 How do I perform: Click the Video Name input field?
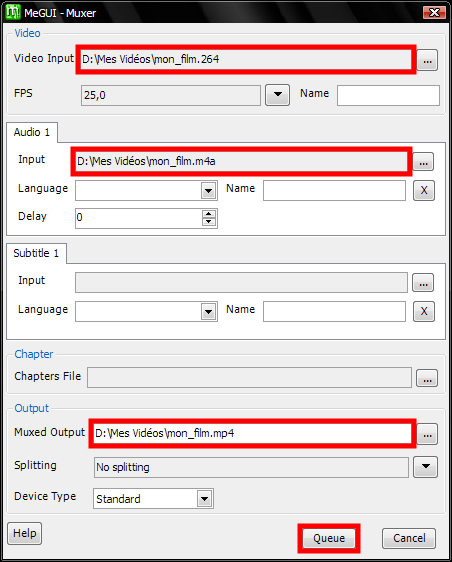pyautogui.click(x=388, y=95)
